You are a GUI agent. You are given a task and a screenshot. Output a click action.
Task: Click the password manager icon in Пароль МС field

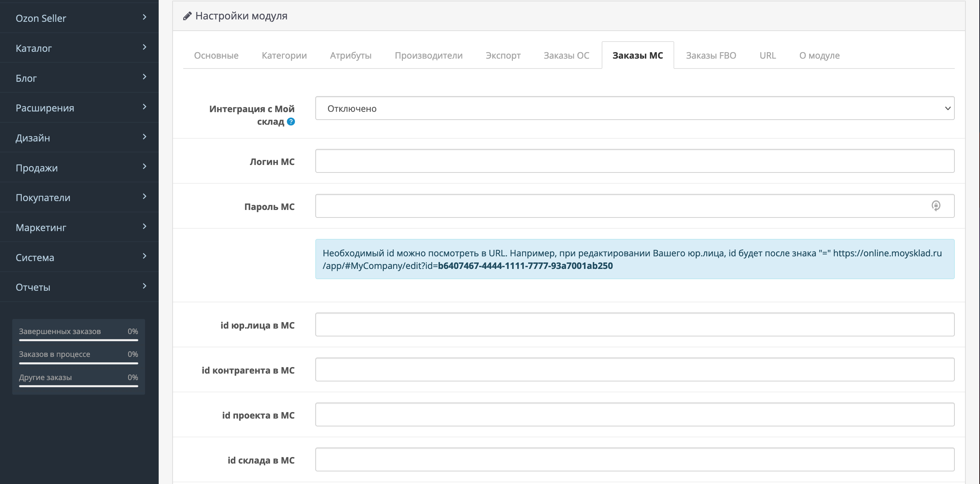pos(936,206)
